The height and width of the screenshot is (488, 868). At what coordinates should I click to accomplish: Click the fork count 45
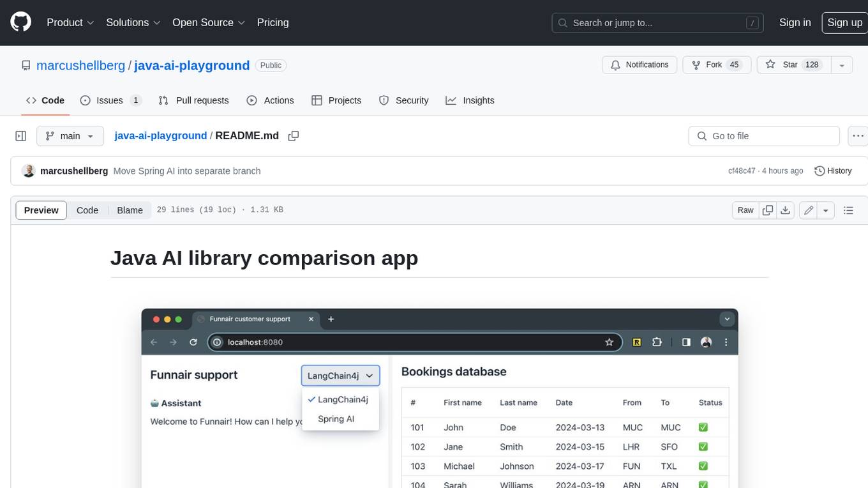point(734,65)
